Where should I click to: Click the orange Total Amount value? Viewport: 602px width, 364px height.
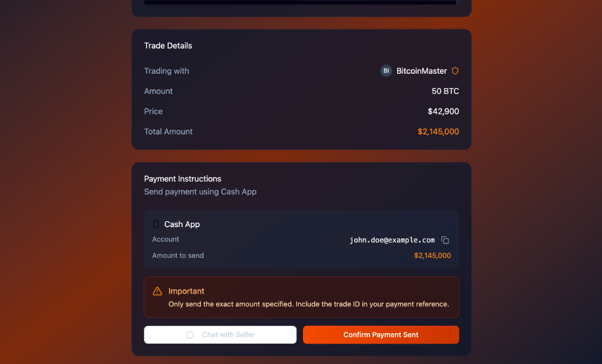click(x=438, y=132)
